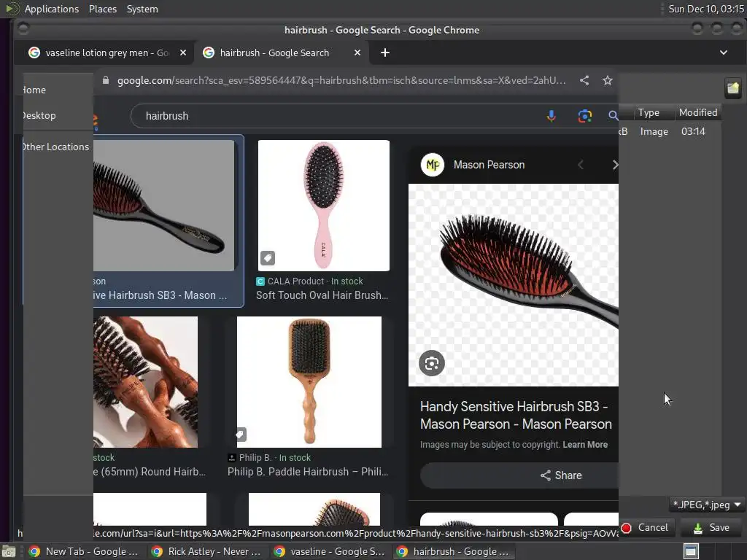
Task: Click the address bar URL
Action: (341, 80)
